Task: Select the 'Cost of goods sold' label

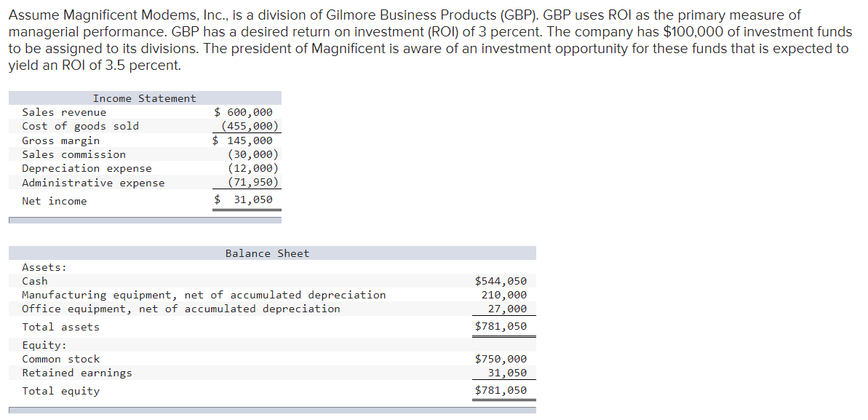Action: [x=80, y=127]
